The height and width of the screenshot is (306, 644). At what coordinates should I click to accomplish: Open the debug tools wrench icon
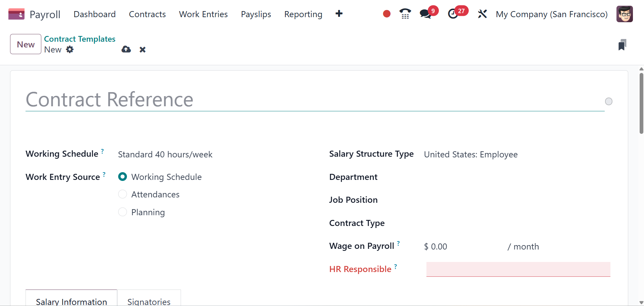[482, 14]
